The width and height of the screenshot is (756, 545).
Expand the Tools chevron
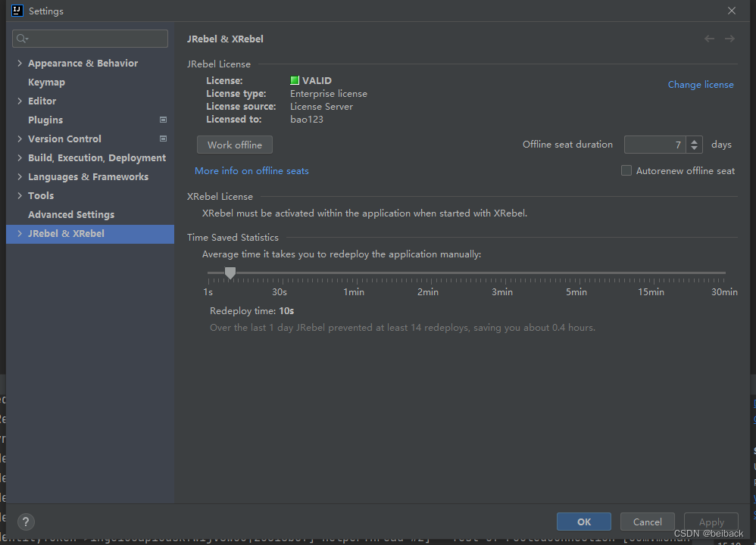(x=19, y=195)
